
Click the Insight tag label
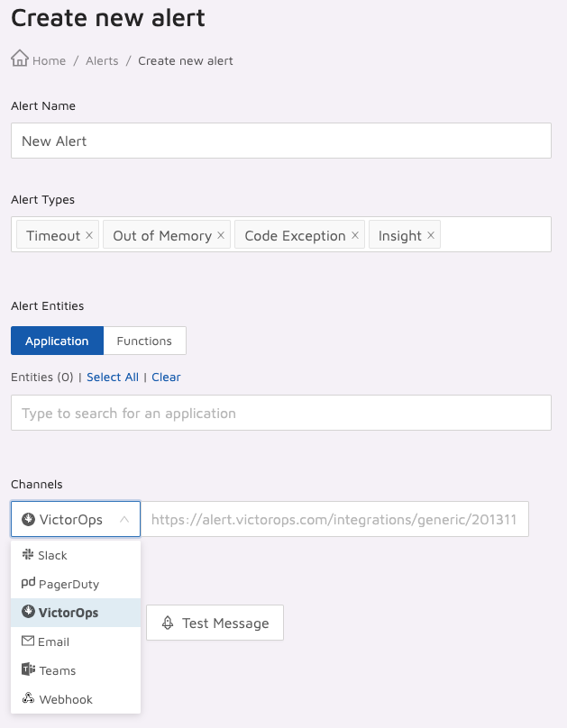pos(400,235)
